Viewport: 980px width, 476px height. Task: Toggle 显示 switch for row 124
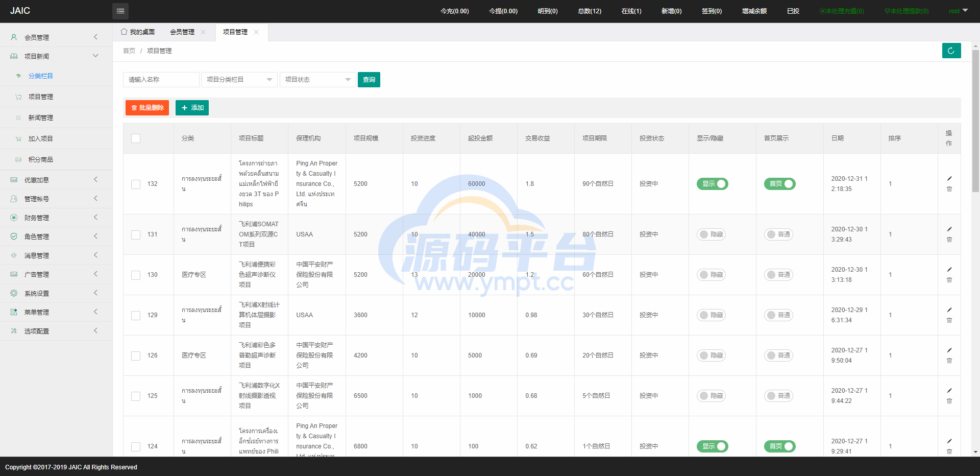(x=712, y=446)
